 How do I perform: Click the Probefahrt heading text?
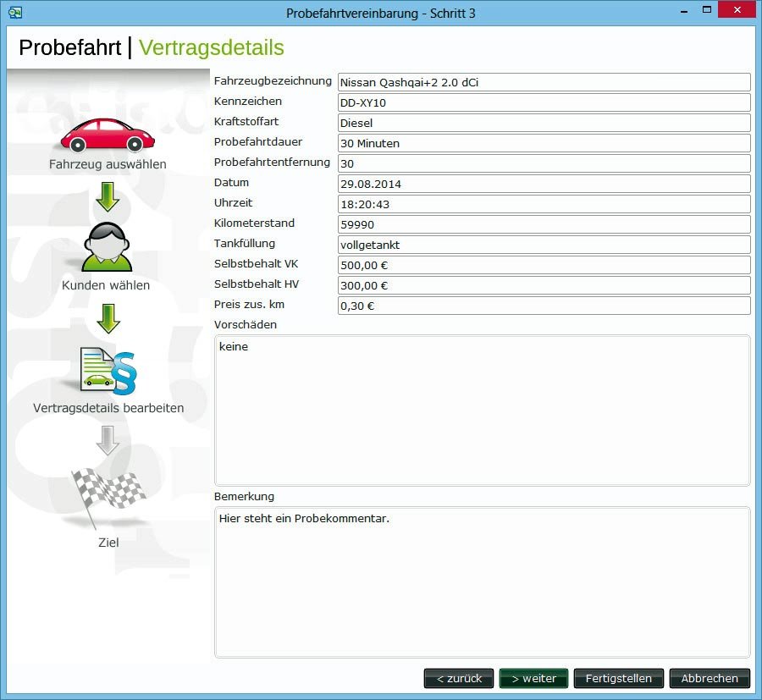pyautogui.click(x=70, y=47)
